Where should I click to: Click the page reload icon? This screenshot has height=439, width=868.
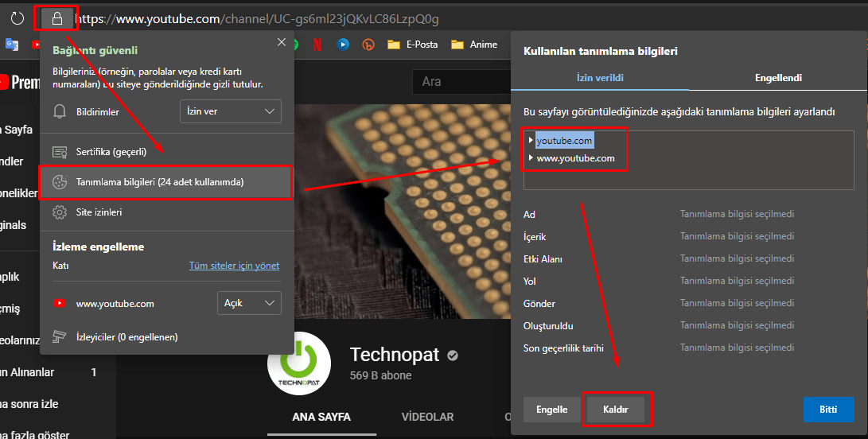[18, 19]
